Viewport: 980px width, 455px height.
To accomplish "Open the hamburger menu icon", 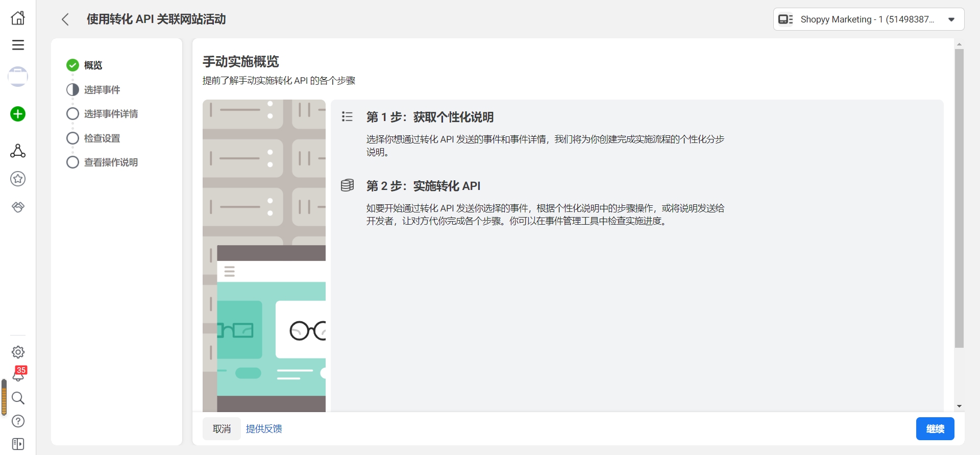I will pyautogui.click(x=18, y=45).
